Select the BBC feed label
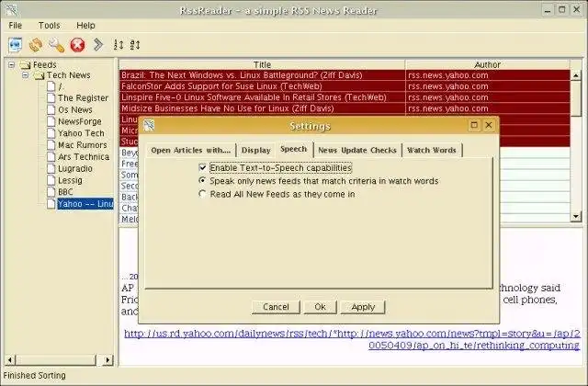This screenshot has height=386, width=588. point(65,192)
